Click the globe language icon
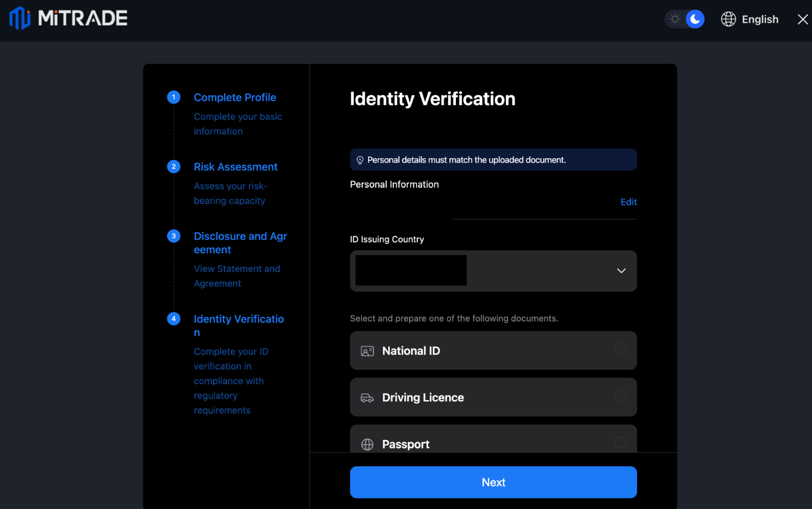Viewport: 812px width, 509px height. click(x=728, y=19)
